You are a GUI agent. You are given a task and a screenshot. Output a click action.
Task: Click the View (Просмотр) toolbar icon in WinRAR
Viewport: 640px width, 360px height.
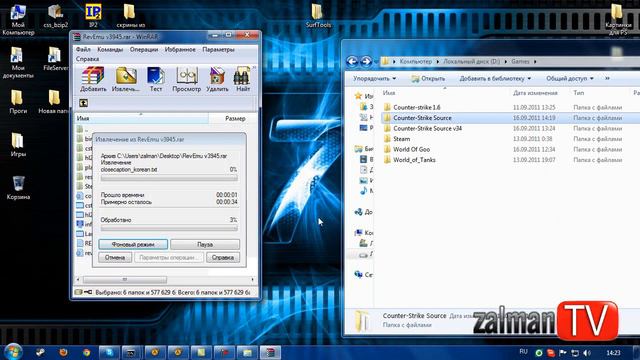click(x=187, y=79)
